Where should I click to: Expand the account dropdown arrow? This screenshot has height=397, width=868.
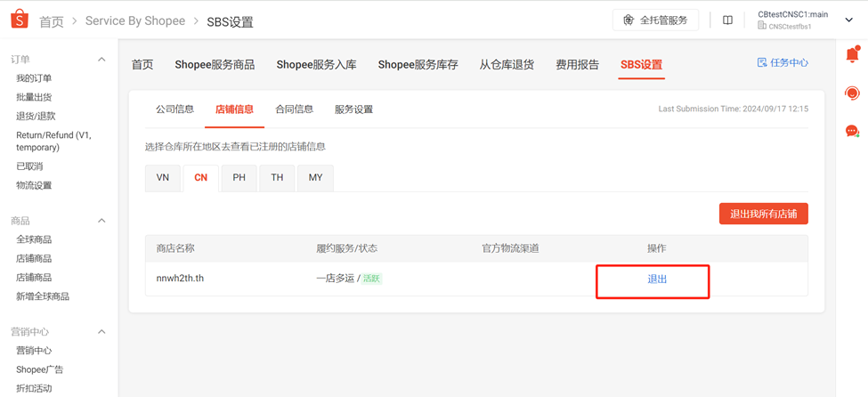tap(848, 20)
